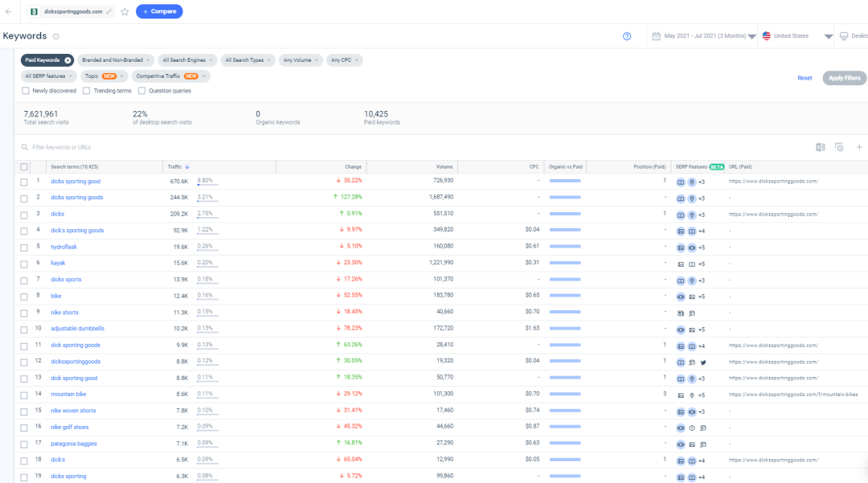868x483 pixels.
Task: Expand the Branded and Non-Branded dropdown
Action: (116, 60)
